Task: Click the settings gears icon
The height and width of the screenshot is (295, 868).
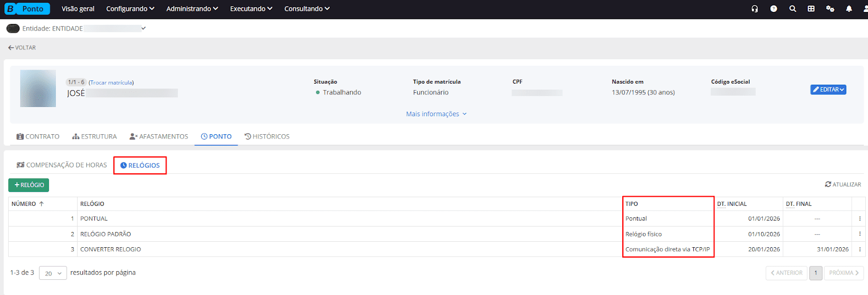Action: [830, 9]
